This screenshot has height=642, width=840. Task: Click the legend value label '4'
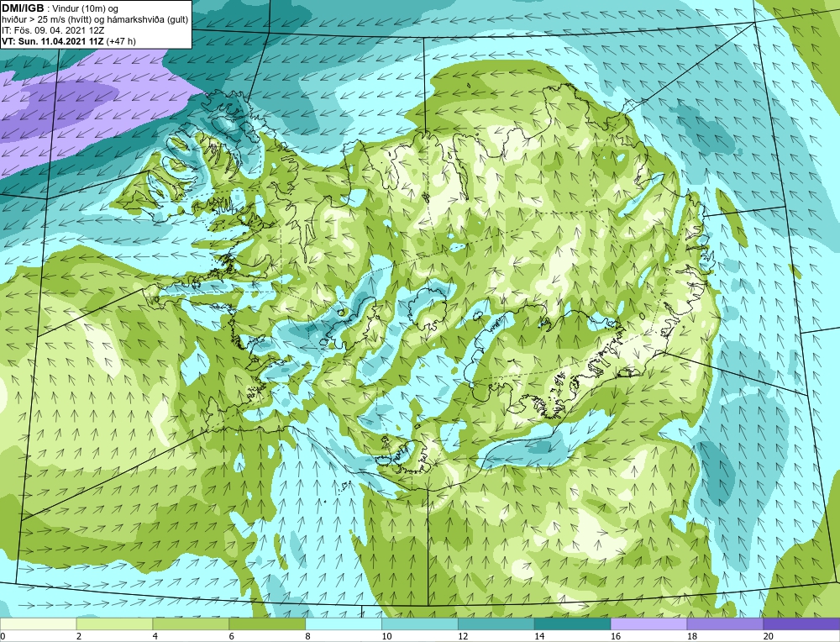pyautogui.click(x=155, y=637)
